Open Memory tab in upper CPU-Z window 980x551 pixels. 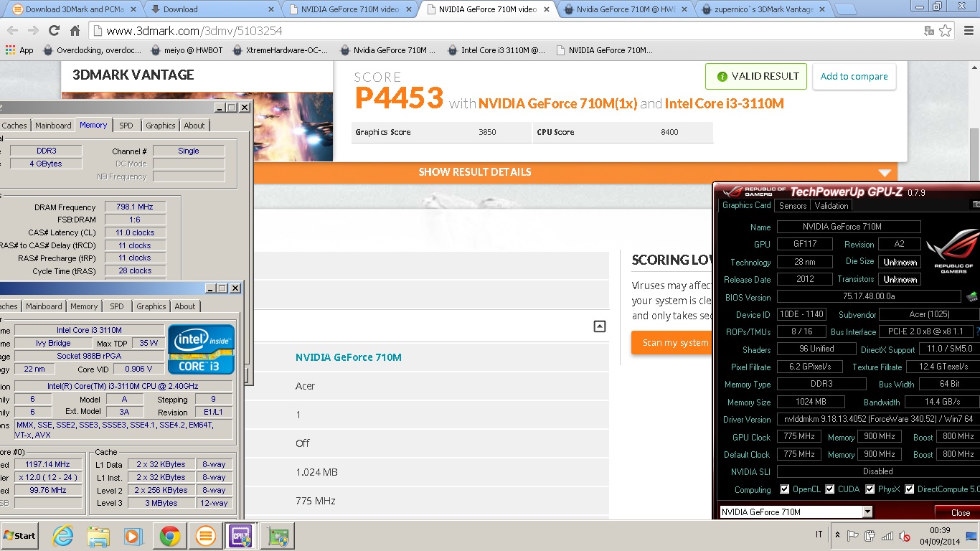click(93, 125)
